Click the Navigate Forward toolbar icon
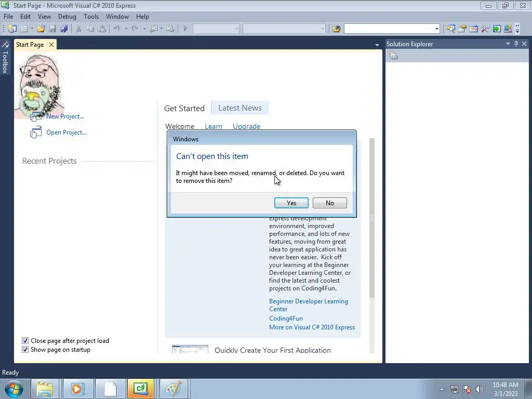 170,29
